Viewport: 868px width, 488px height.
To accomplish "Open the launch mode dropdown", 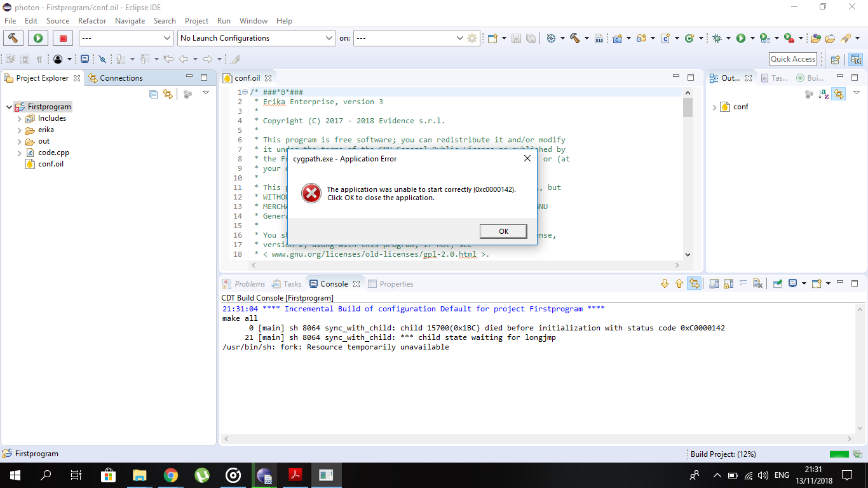I will pyautogui.click(x=126, y=38).
